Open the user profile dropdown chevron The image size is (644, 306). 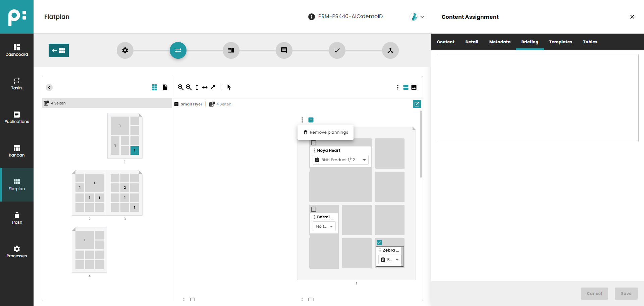[x=422, y=17]
